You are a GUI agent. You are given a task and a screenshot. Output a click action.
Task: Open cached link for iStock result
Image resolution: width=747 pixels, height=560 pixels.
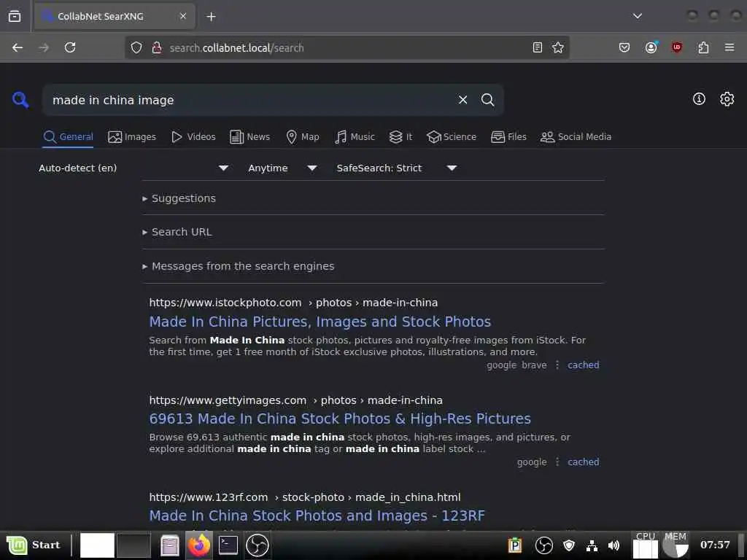[583, 365]
